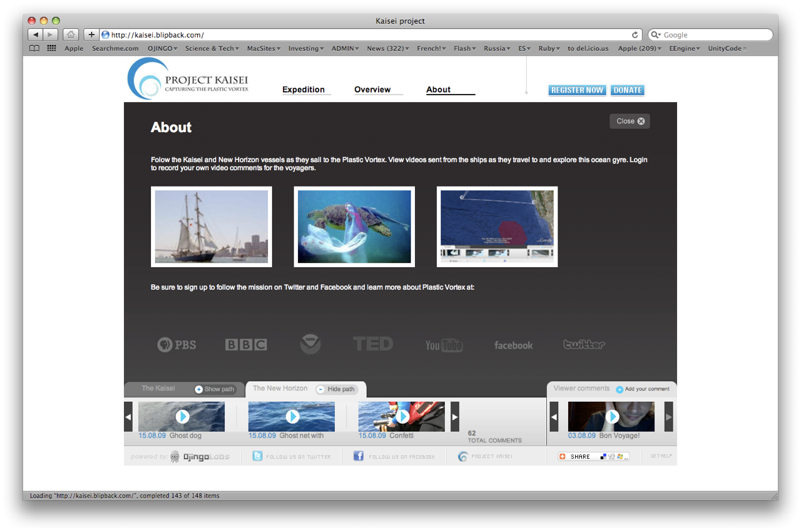Click the BBC logo

(246, 344)
